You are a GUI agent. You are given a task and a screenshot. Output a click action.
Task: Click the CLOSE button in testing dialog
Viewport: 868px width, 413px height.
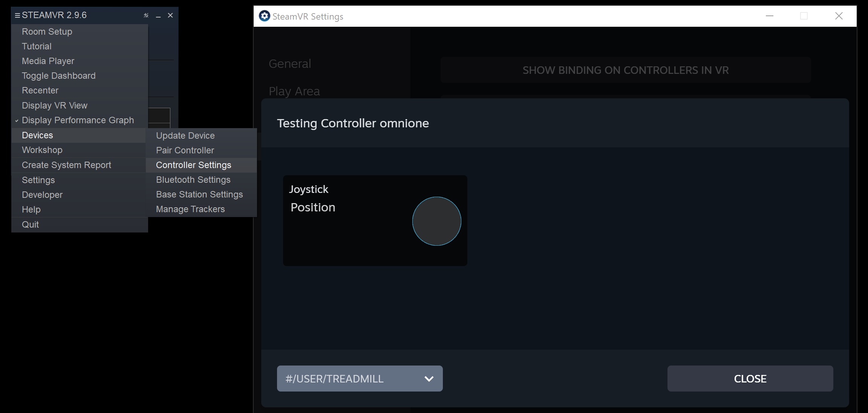pos(750,378)
